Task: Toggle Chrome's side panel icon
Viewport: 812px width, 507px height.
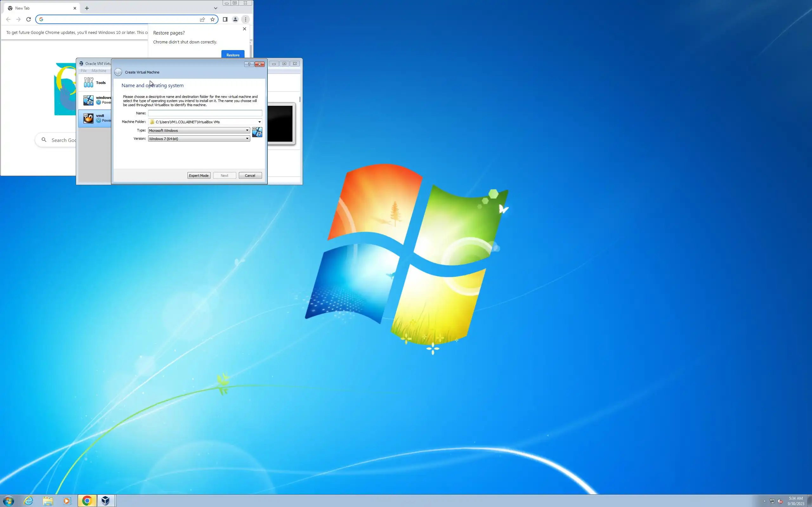Action: [225, 19]
